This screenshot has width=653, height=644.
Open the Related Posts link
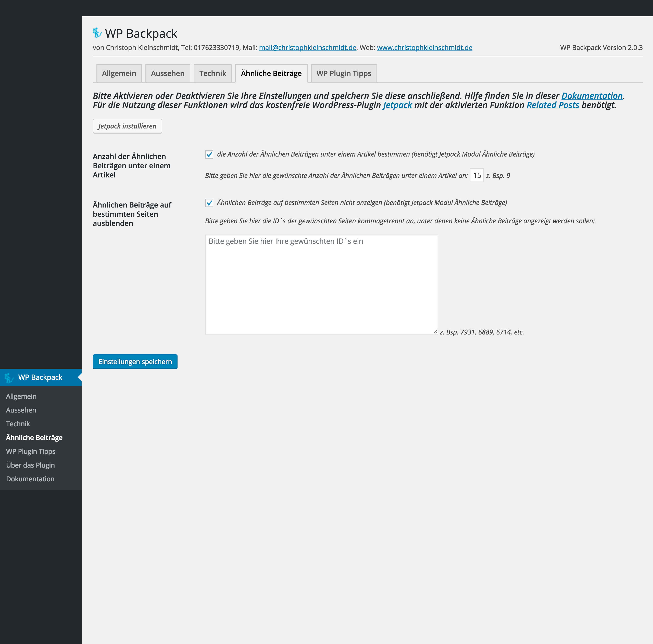point(552,105)
